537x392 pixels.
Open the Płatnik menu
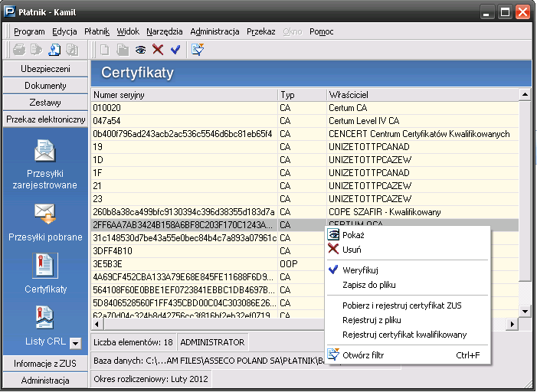(97, 31)
